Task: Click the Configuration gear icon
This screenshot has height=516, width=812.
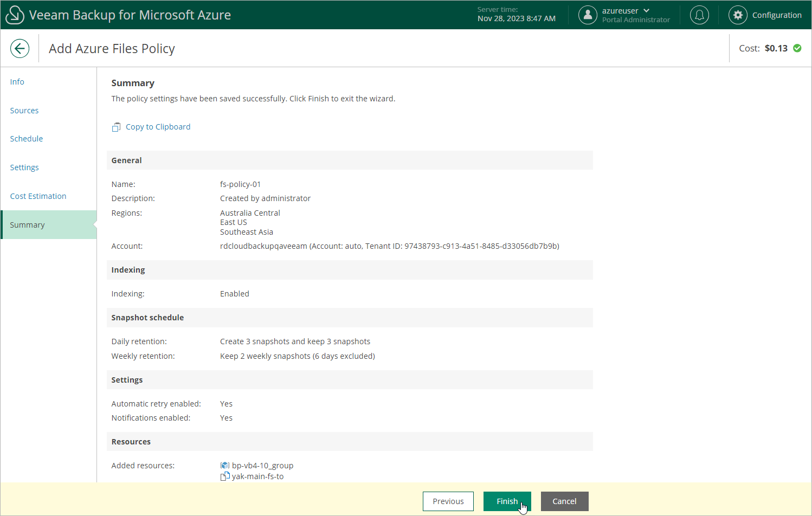Action: pyautogui.click(x=738, y=15)
